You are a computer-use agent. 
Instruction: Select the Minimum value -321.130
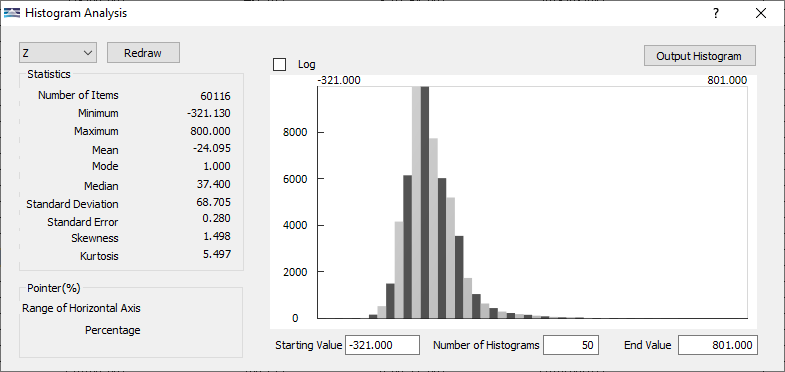[208, 114]
